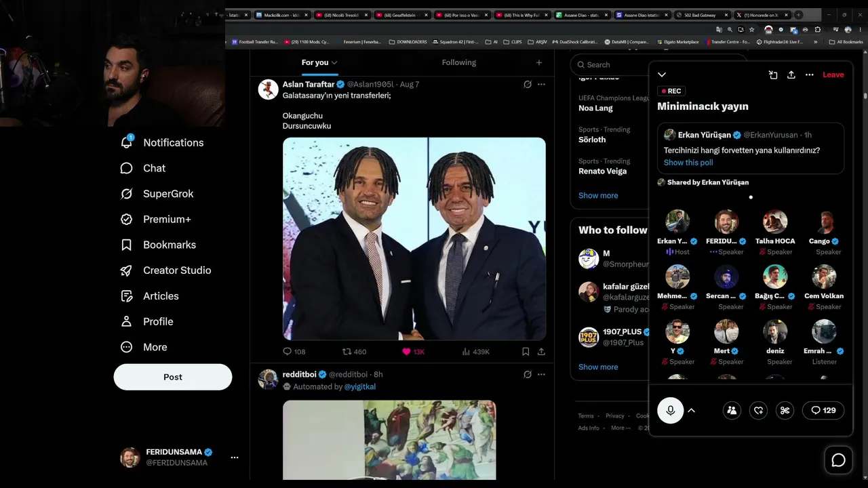868x488 pixels.
Task: Click the Post button
Action: [173, 377]
